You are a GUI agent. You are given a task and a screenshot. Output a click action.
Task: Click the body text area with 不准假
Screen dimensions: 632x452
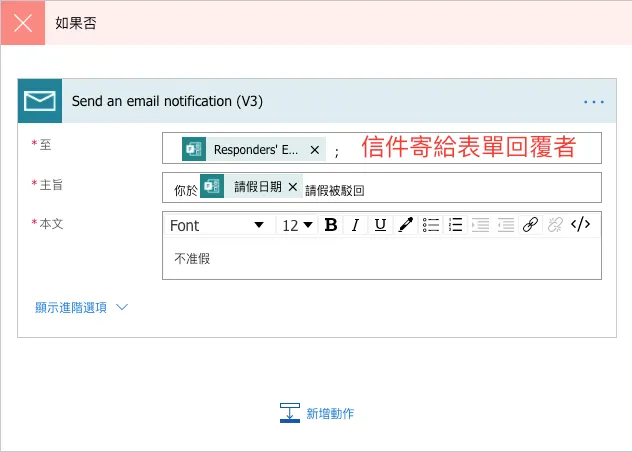pyautogui.click(x=382, y=259)
